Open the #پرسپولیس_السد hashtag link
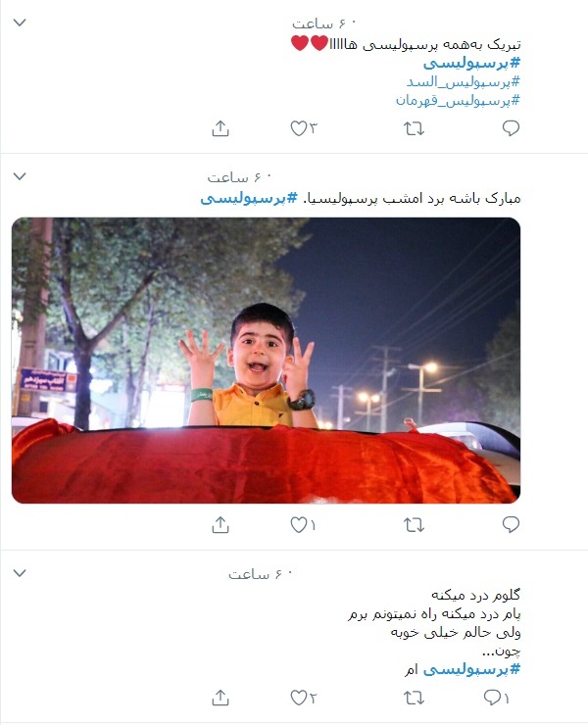588x725 pixels. [x=464, y=82]
